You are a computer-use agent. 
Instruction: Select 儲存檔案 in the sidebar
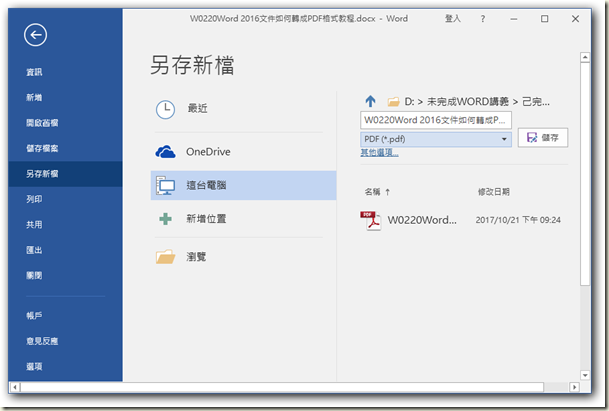click(x=42, y=148)
